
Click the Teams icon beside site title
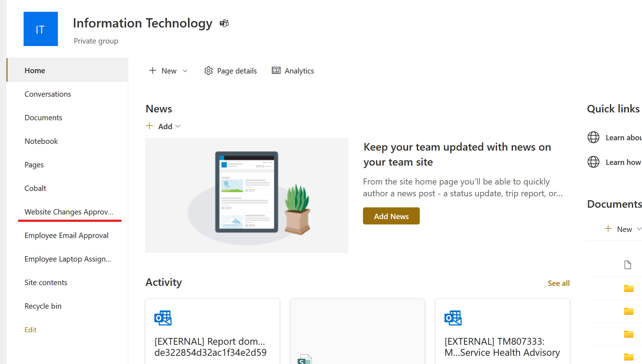224,24
